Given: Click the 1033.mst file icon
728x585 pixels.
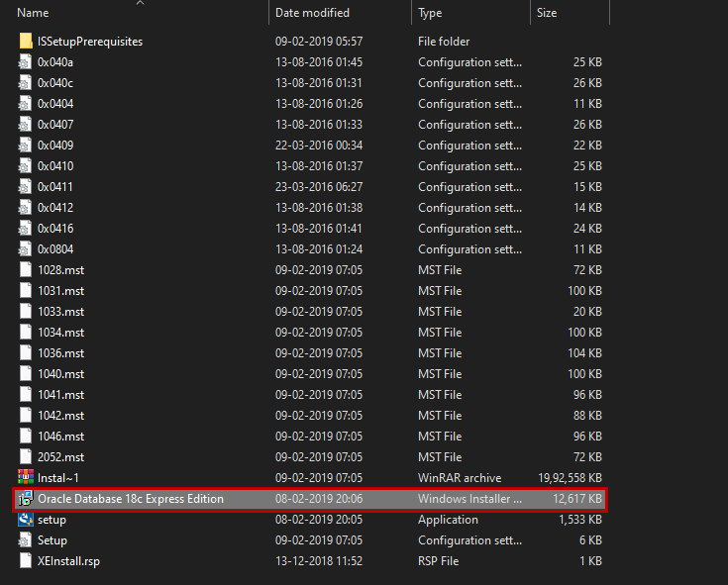Looking at the screenshot, I should click(26, 311).
